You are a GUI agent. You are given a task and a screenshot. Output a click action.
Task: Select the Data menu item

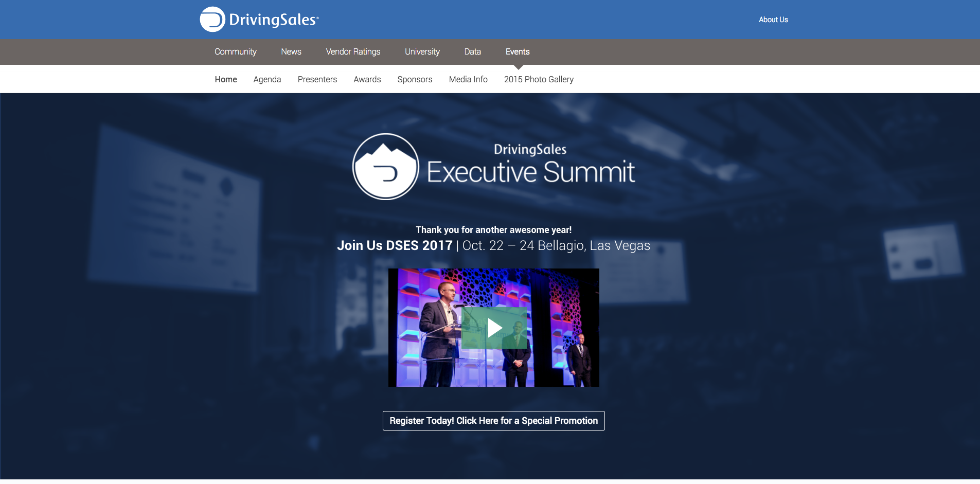tap(472, 52)
